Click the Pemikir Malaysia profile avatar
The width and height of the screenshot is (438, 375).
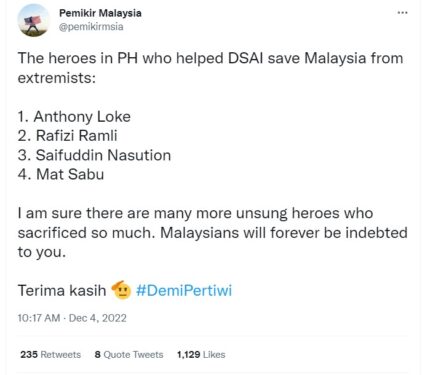pyautogui.click(x=33, y=20)
